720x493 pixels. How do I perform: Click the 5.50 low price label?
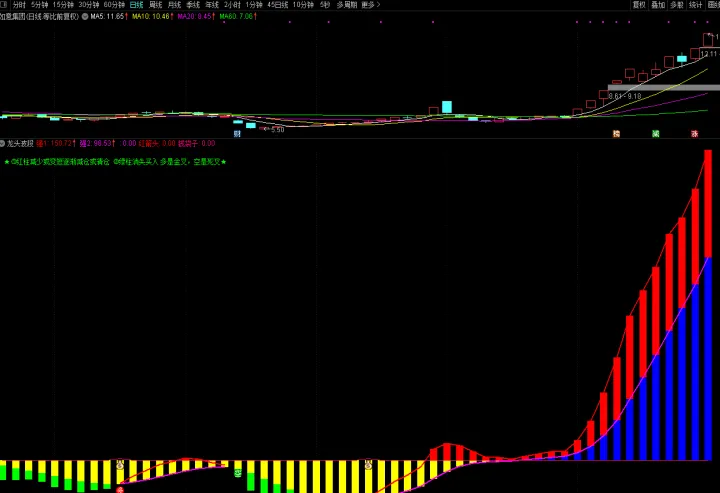[x=276, y=129]
